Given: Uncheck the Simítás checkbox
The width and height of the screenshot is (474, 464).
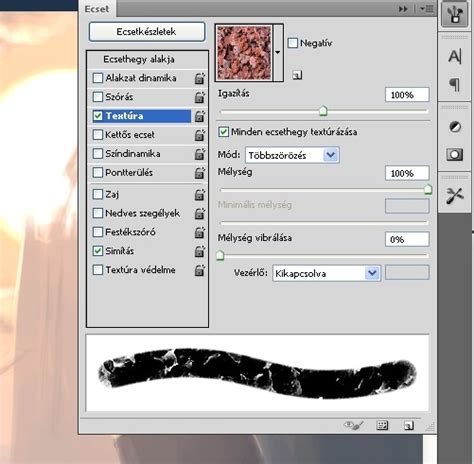Looking at the screenshot, I should click(98, 251).
